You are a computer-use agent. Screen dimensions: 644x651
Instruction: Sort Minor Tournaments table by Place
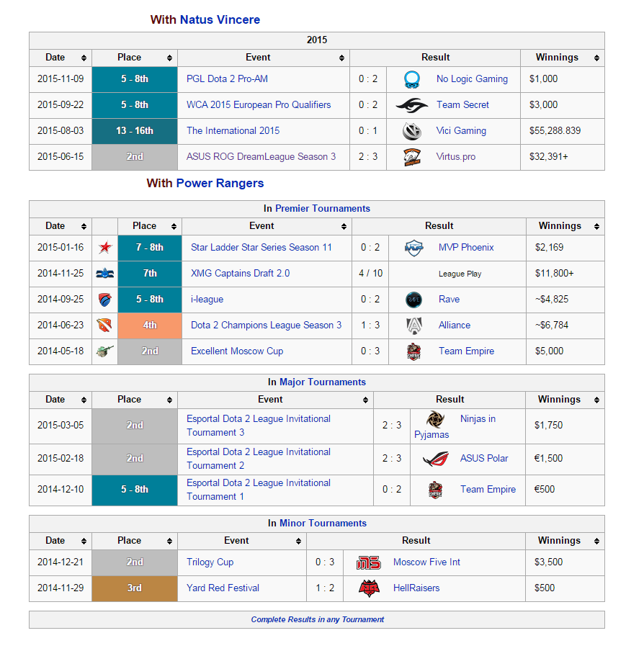pos(169,541)
